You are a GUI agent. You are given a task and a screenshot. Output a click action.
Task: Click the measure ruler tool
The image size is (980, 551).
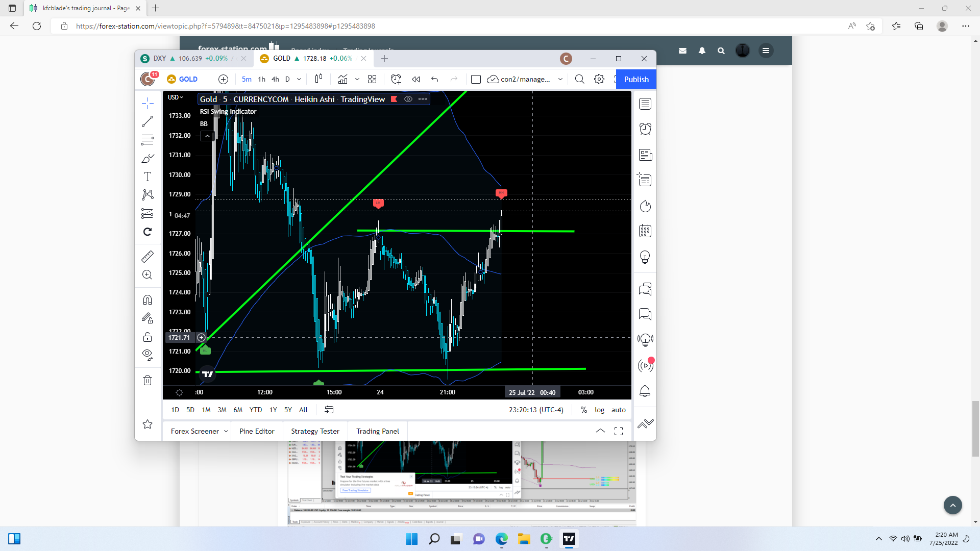(148, 257)
